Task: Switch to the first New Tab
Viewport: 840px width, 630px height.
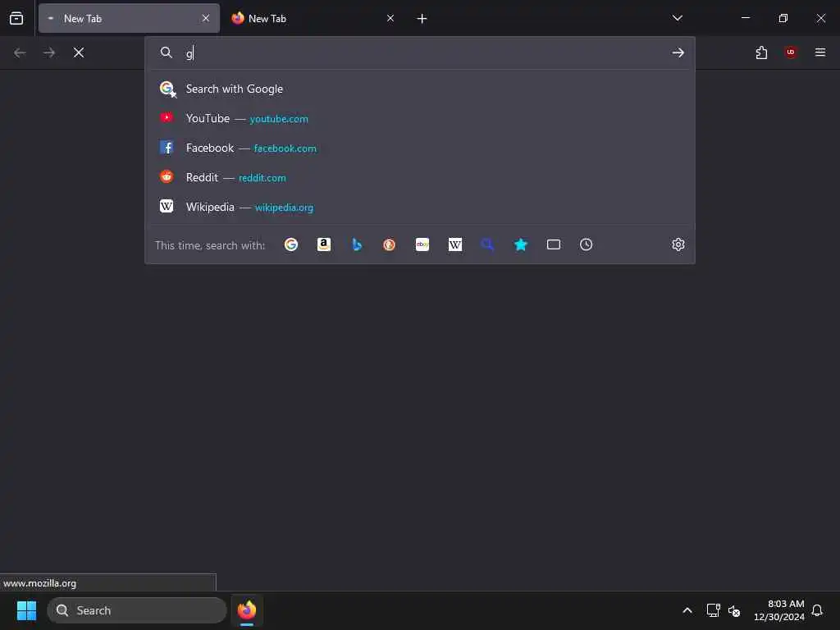Action: tap(129, 18)
